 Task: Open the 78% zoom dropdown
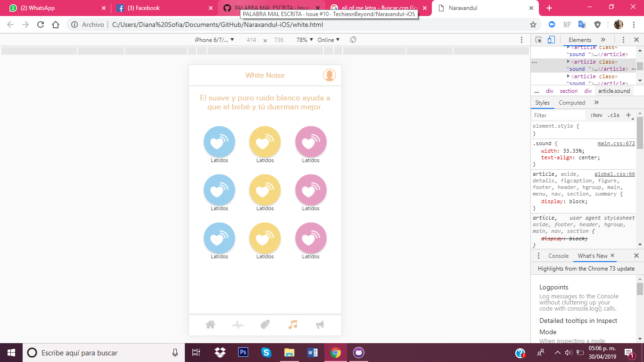click(x=305, y=40)
